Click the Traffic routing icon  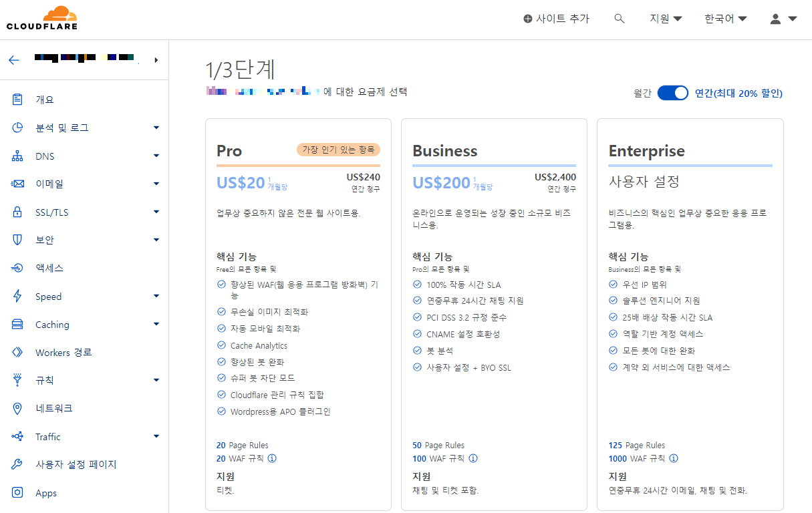pyautogui.click(x=18, y=437)
